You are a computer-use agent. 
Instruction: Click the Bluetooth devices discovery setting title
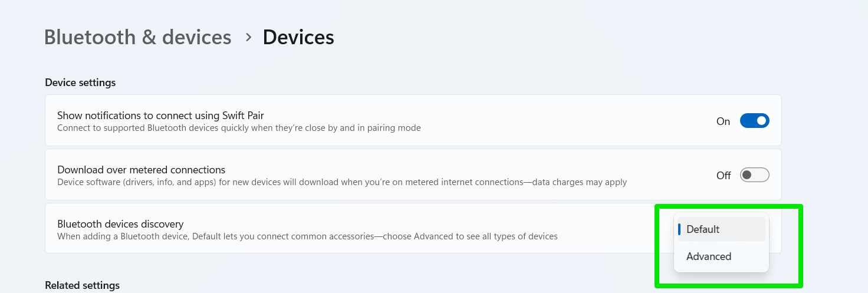click(x=120, y=224)
